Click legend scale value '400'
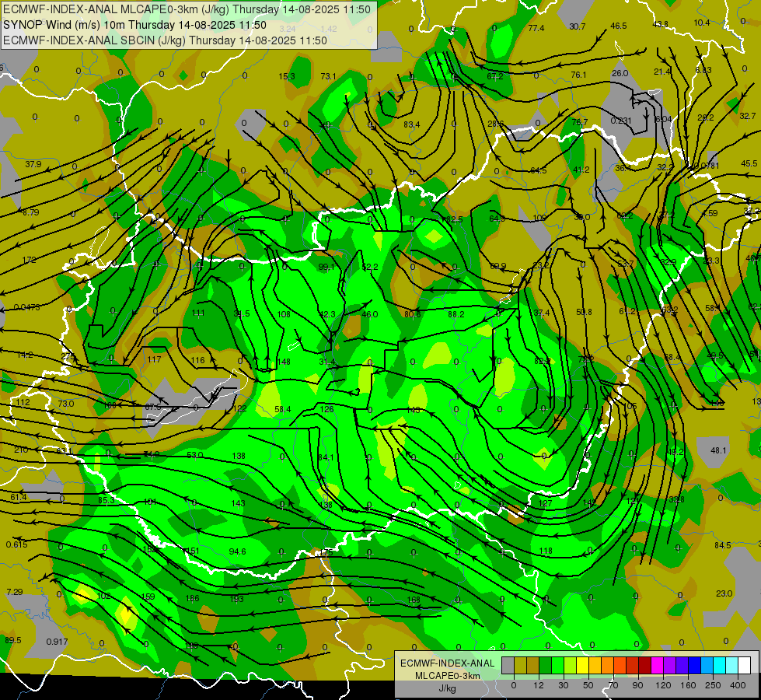761x700 pixels. (x=738, y=685)
